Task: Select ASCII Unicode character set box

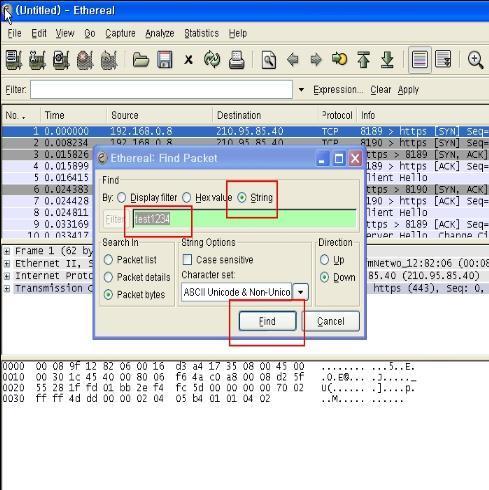Action: (x=237, y=292)
